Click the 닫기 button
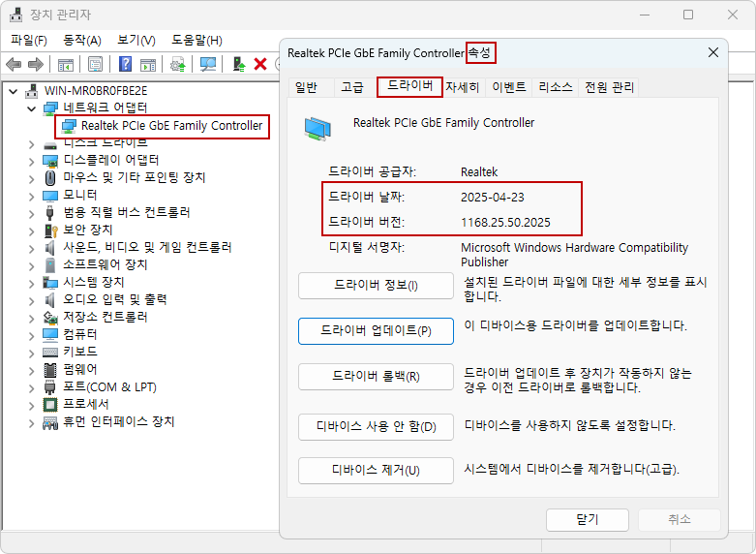 [x=588, y=520]
